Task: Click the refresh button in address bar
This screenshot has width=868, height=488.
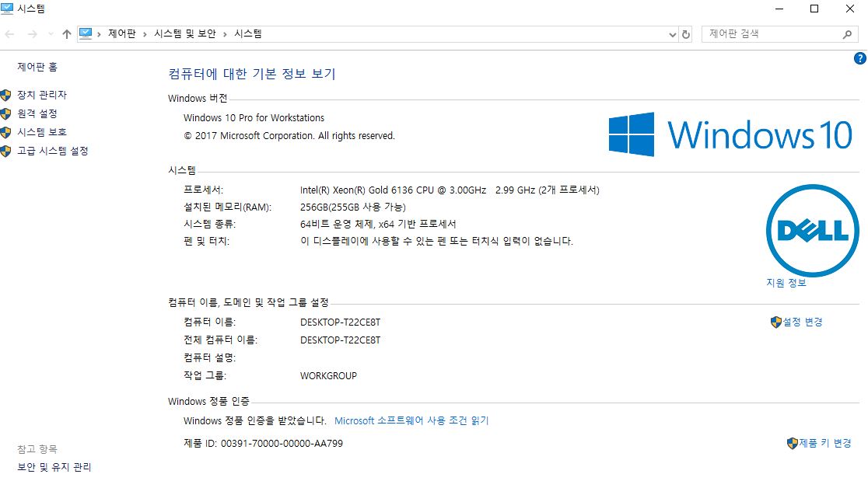Action: click(686, 34)
